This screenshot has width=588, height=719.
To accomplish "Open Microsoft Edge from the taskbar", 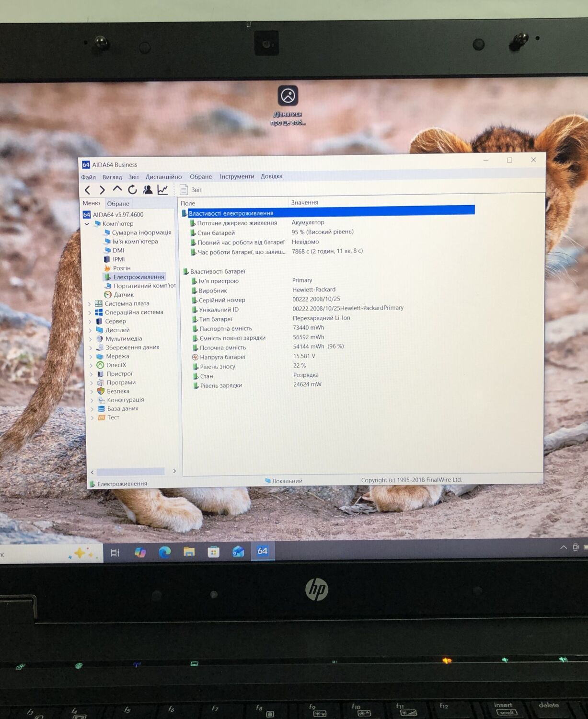I will coord(164,552).
